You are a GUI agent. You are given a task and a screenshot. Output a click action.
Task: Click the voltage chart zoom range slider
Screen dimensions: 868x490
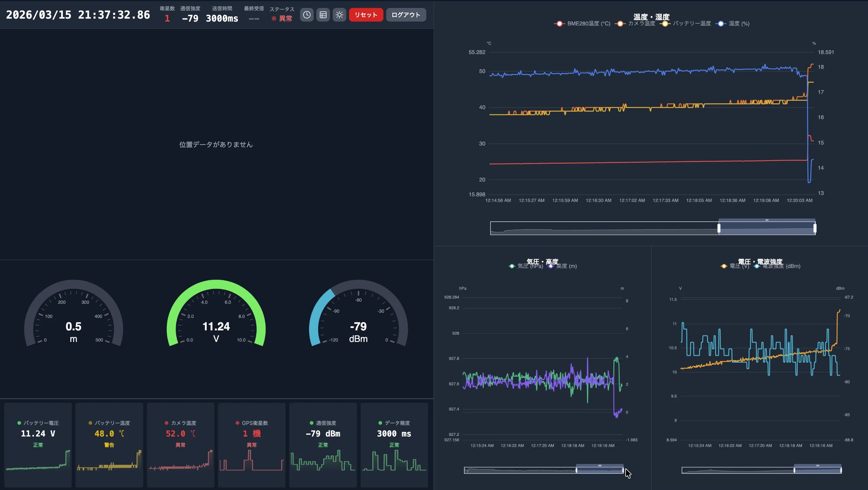pyautogui.click(x=818, y=470)
